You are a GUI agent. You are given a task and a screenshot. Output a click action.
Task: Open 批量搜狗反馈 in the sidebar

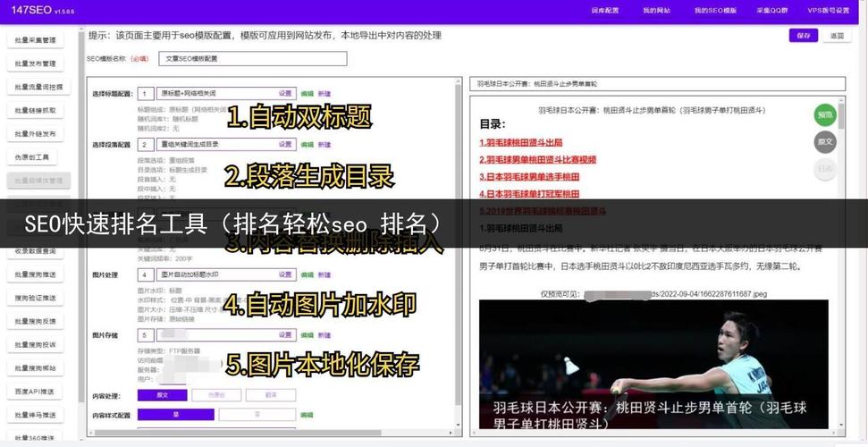coord(35,321)
